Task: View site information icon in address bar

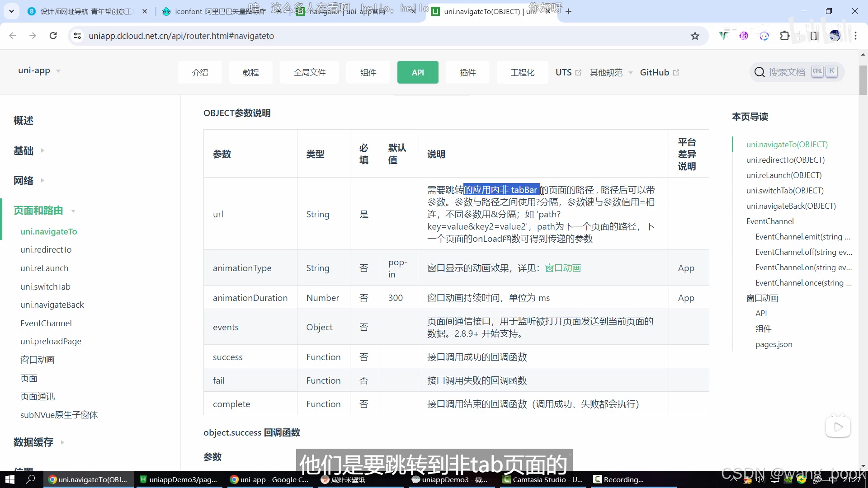Action: pyautogui.click(x=77, y=36)
